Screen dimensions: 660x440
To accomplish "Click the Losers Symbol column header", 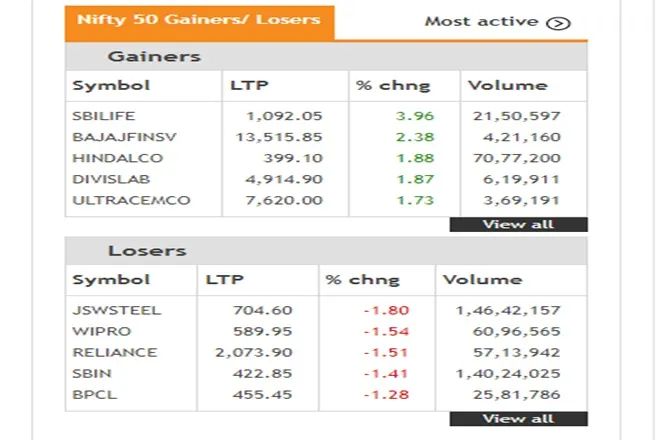I will coord(111,280).
